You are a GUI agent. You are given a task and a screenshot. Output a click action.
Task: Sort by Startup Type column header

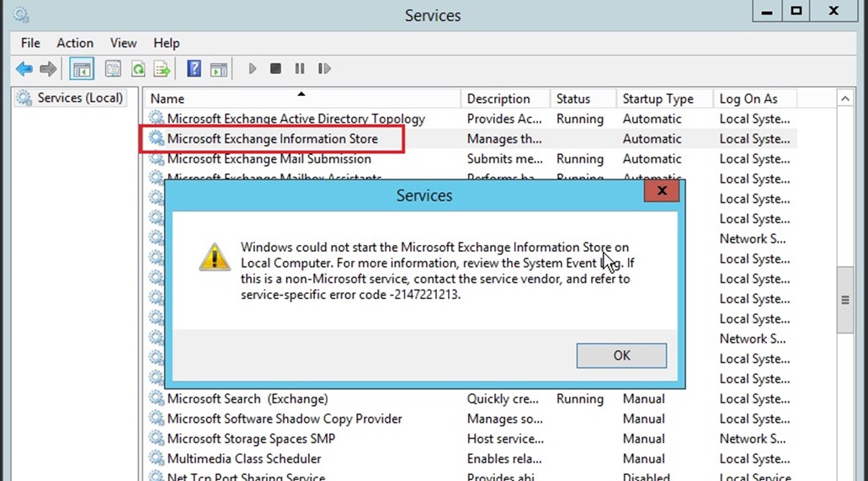(664, 99)
